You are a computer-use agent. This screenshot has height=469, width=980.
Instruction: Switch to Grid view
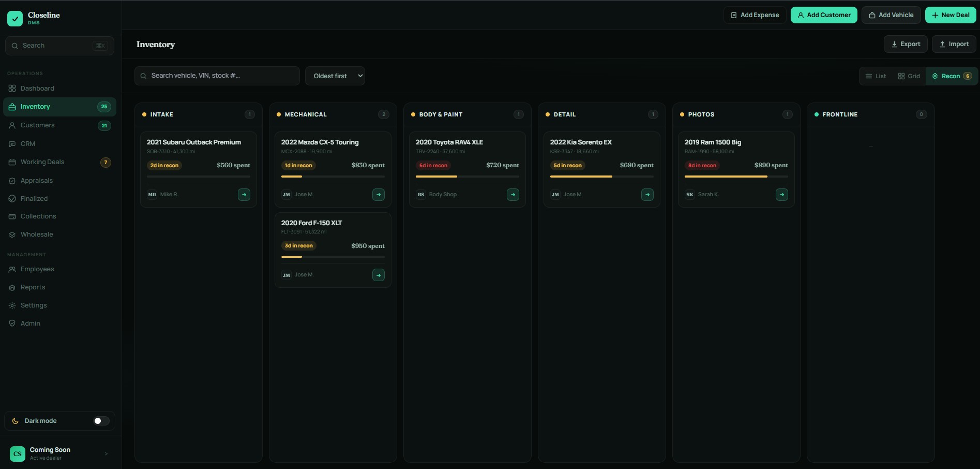909,76
